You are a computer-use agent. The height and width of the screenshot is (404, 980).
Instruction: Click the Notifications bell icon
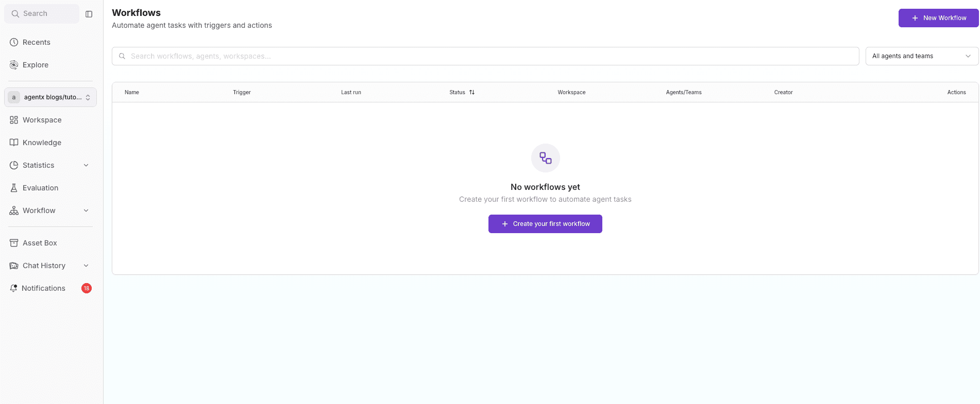[x=13, y=288]
